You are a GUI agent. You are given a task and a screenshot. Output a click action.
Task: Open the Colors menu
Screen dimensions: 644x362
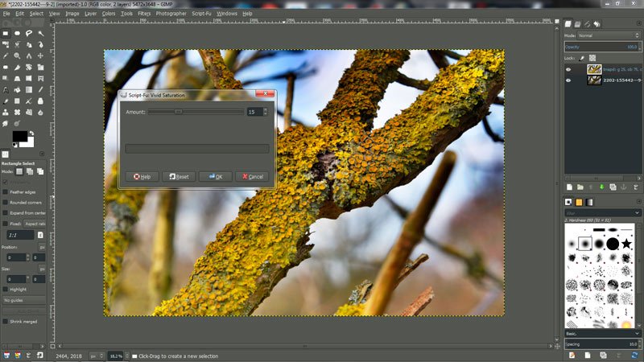109,14
